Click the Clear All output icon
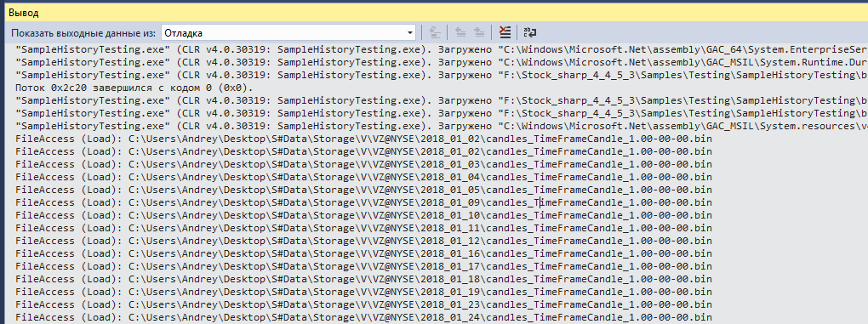Viewport: 868px width, 324px height. tap(505, 32)
